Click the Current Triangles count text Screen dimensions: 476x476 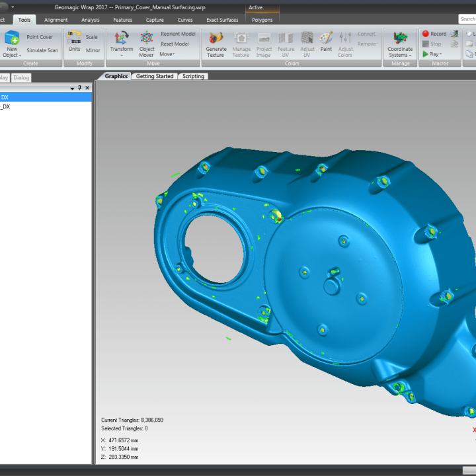coord(132,420)
